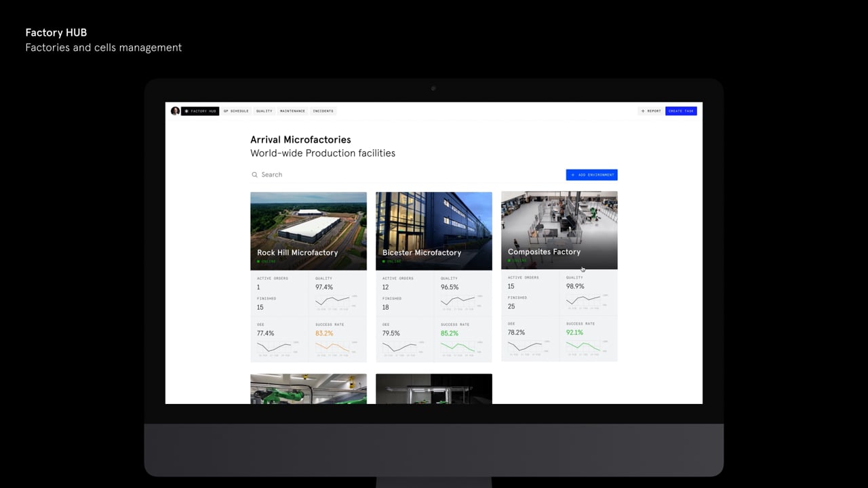Focus the Search input field

click(407, 175)
